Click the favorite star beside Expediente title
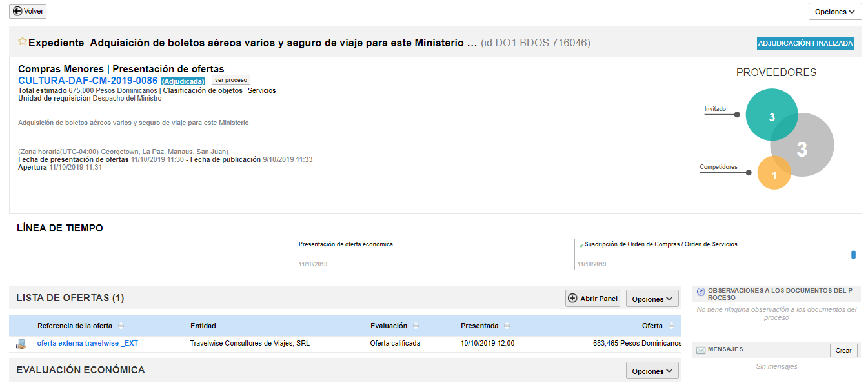This screenshot has width=868, height=383. 23,42
